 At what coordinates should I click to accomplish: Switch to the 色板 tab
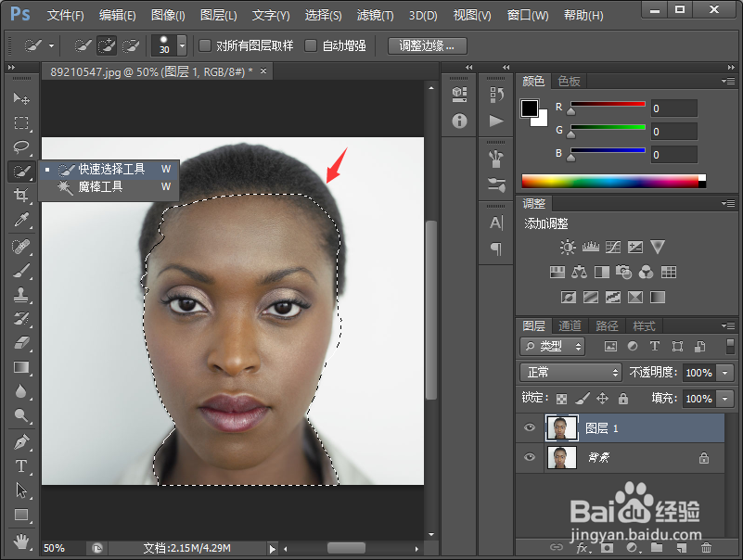(x=569, y=81)
